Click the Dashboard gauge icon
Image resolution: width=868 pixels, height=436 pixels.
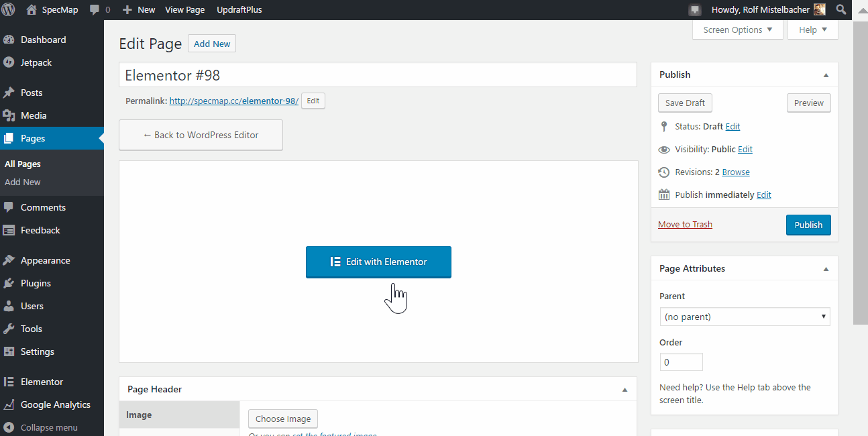pos(9,40)
